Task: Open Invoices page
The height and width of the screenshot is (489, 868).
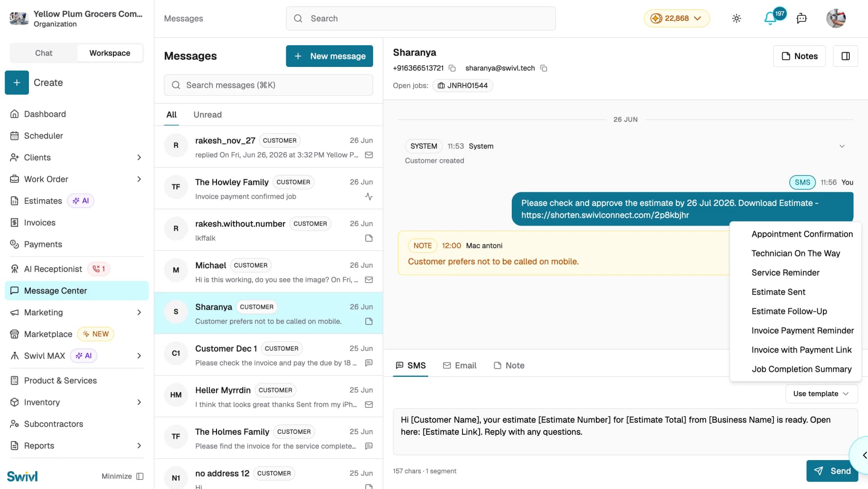Action: (x=77, y=223)
